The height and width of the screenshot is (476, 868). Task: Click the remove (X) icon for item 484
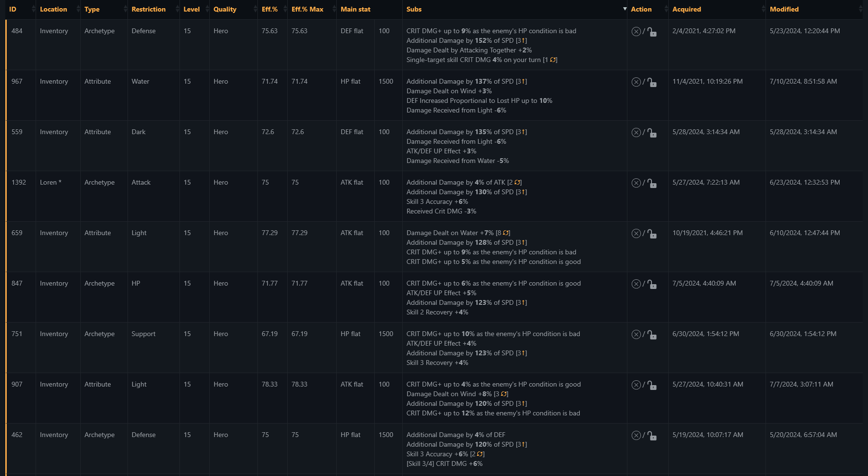pyautogui.click(x=636, y=32)
